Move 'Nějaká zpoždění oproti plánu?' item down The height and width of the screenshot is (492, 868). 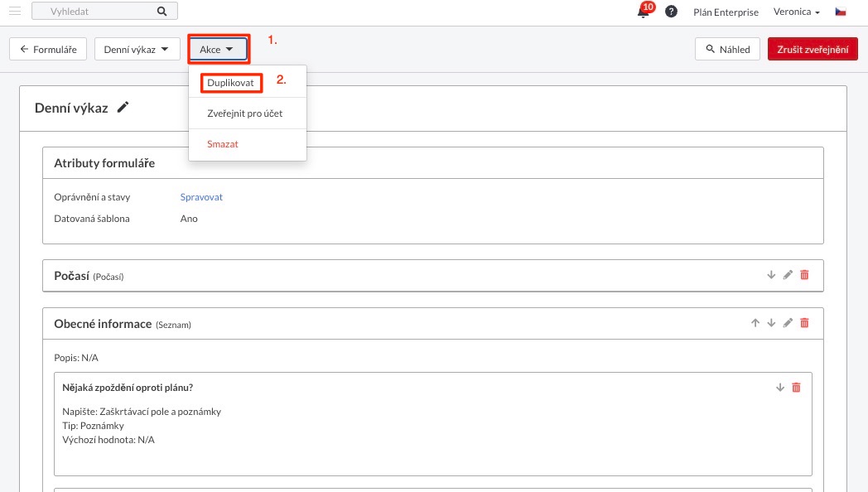coord(780,388)
